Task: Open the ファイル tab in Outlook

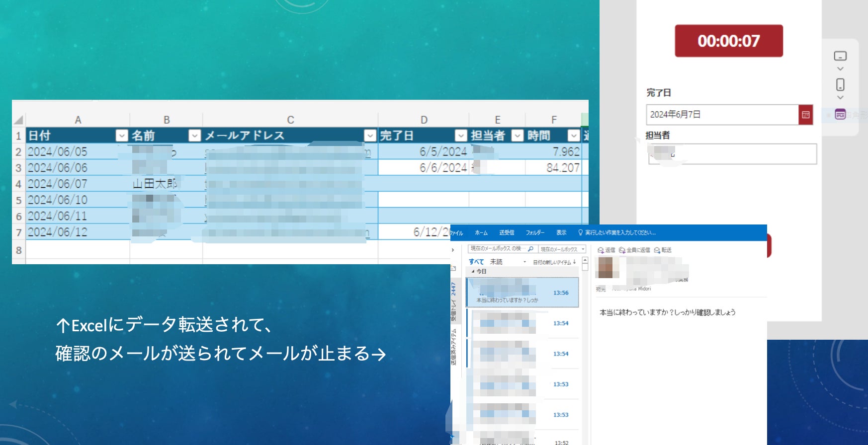Action: pyautogui.click(x=457, y=233)
